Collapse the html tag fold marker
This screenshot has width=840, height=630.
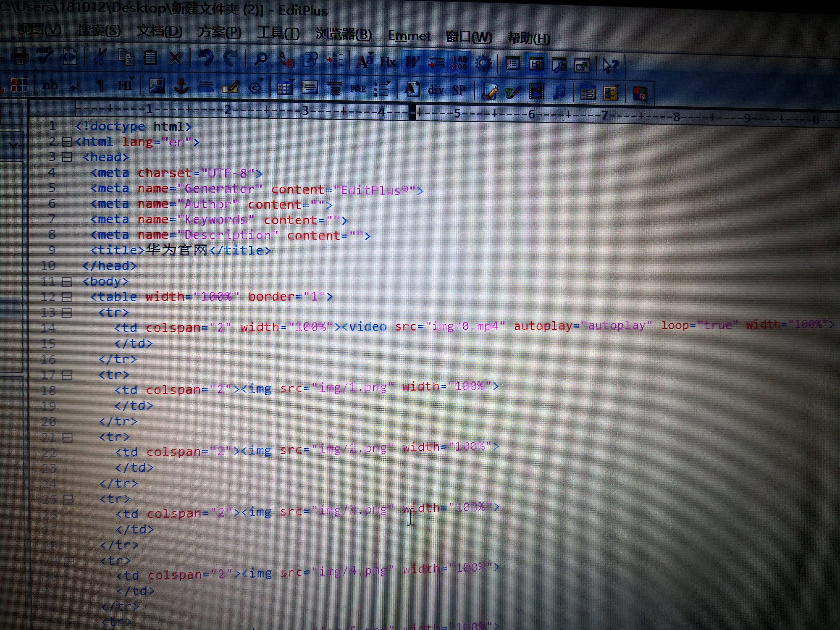click(x=66, y=142)
